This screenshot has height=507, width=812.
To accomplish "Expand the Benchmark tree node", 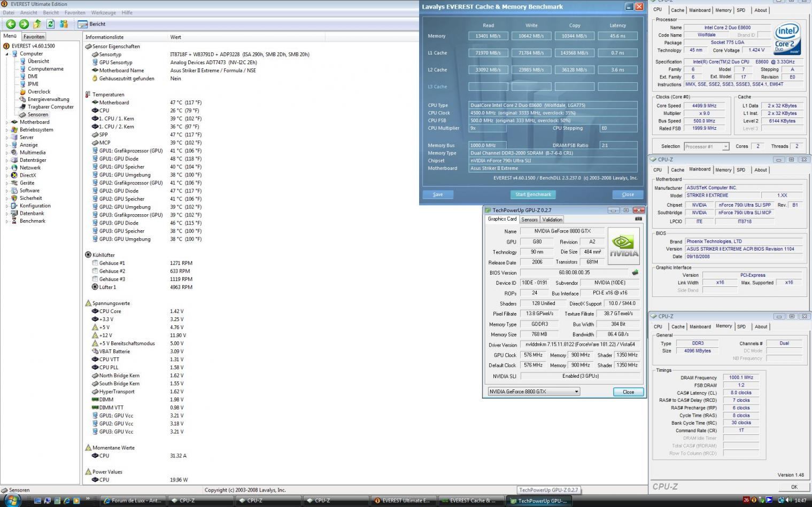I will click(7, 221).
